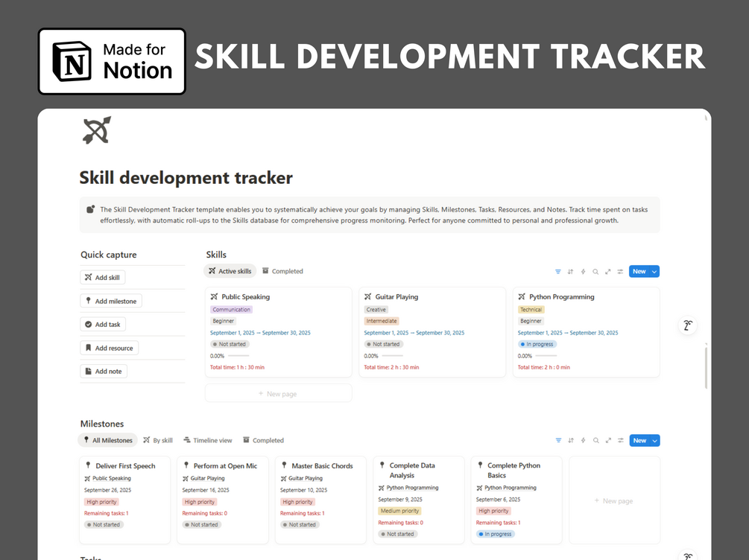Click the page vertical scrollbar
Viewport: 749px width, 560px height.
[x=706, y=366]
